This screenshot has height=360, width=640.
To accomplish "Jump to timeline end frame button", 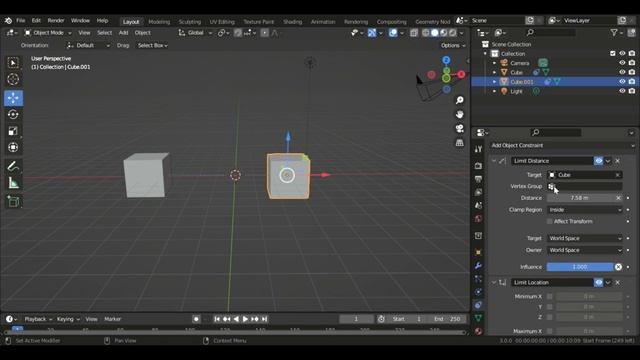I will [264, 319].
